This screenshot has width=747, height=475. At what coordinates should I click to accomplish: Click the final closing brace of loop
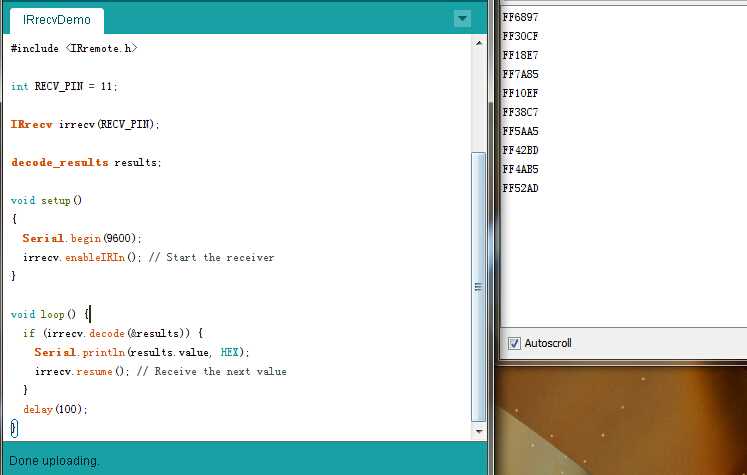(14, 428)
